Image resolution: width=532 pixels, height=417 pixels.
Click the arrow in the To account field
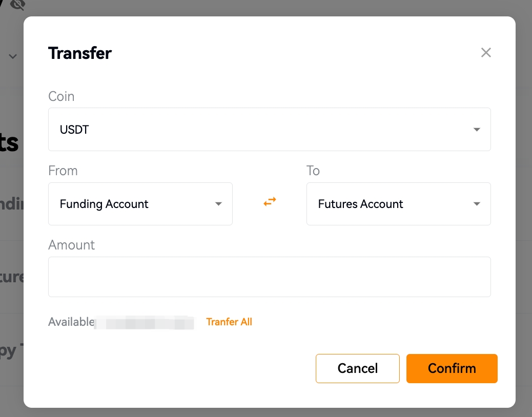pos(477,204)
